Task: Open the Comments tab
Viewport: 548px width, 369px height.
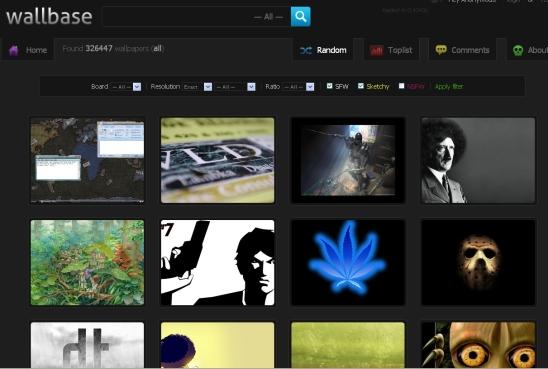Action: [462, 50]
